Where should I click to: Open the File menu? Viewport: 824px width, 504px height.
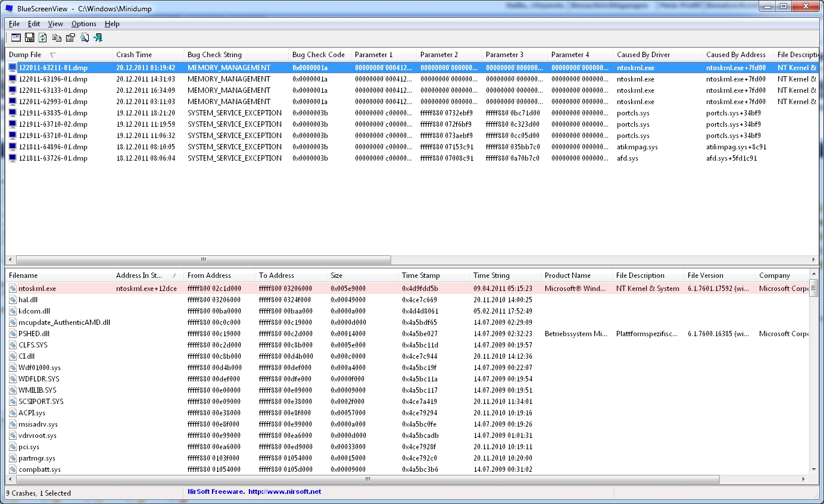14,24
